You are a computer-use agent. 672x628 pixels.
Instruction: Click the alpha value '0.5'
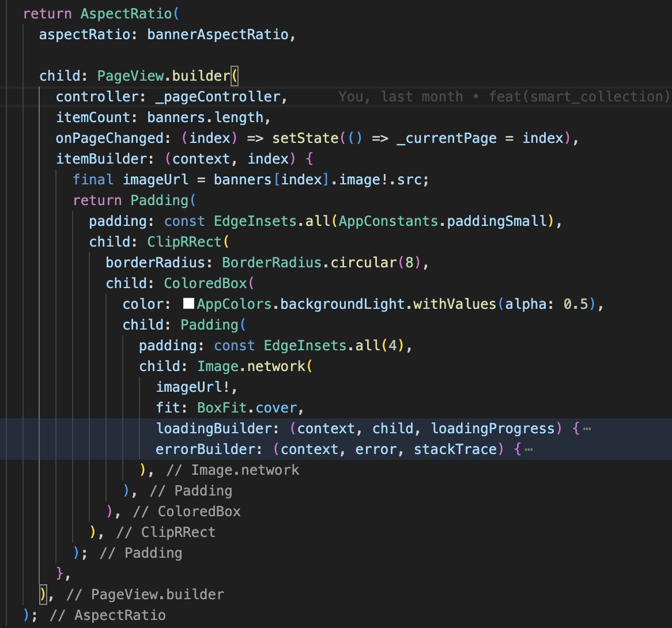click(x=576, y=304)
